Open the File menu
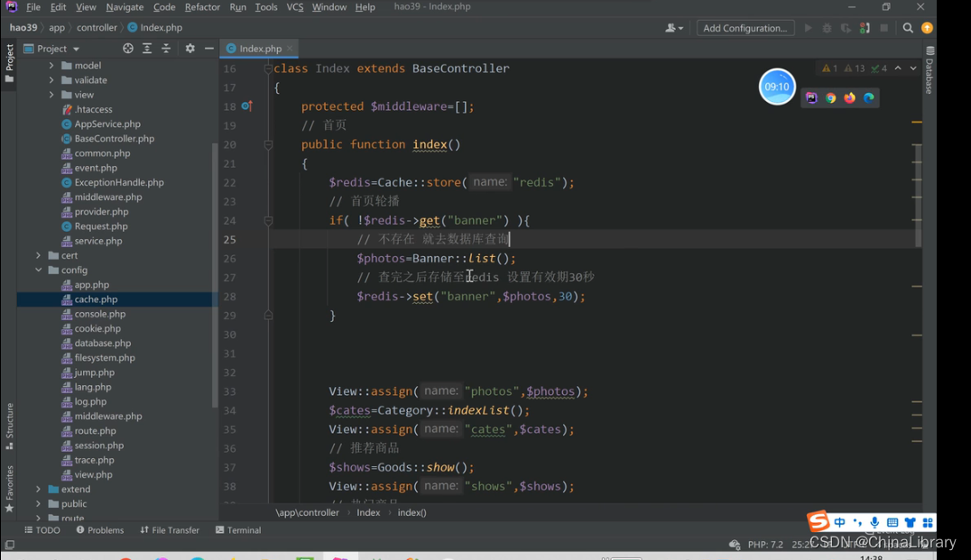 pos(32,7)
